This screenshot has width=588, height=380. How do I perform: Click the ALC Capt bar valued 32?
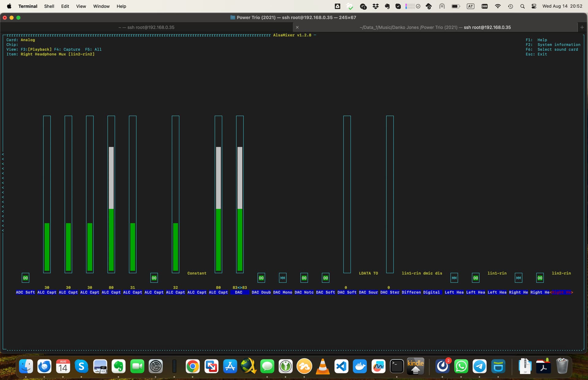point(175,194)
